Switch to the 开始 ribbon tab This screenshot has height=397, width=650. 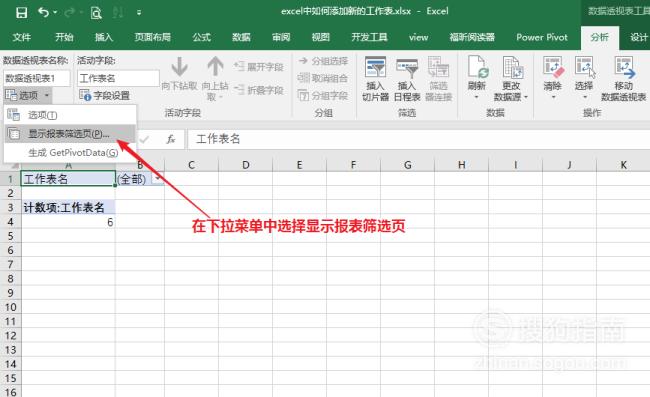64,37
